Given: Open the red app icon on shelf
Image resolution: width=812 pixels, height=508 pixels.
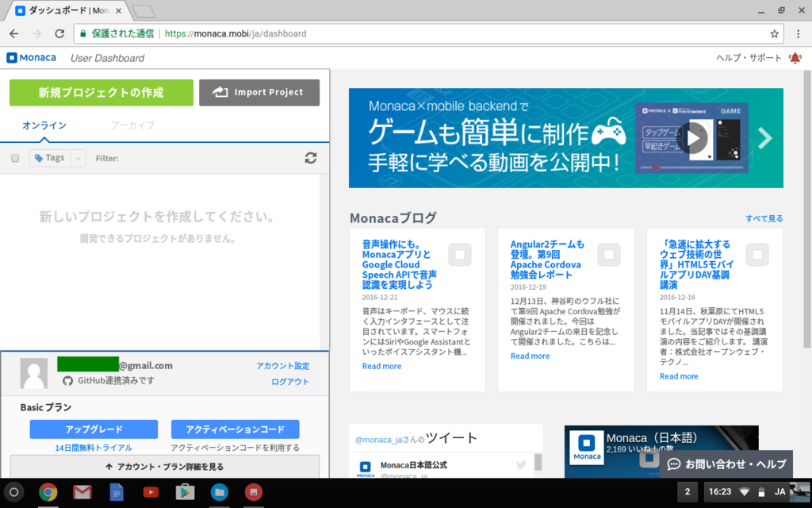Looking at the screenshot, I should (x=253, y=492).
